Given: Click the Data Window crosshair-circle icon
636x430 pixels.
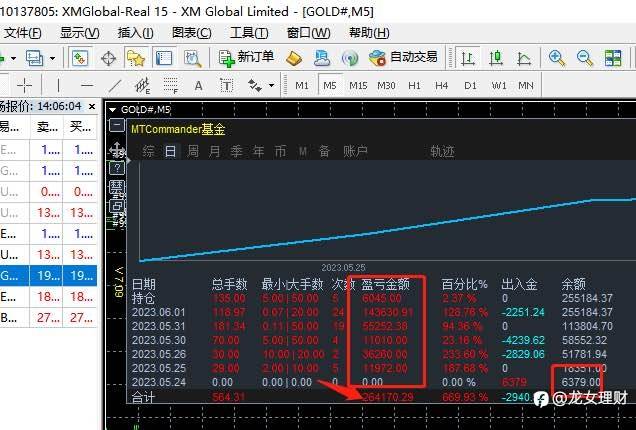Looking at the screenshot, I should click(x=108, y=58).
